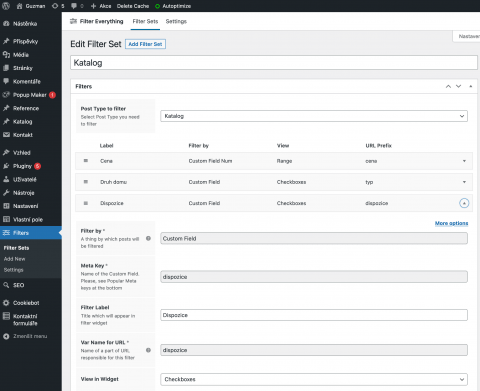480x391 pixels.
Task: Grab the drag handle of Cena filter
Action: [x=86, y=161]
